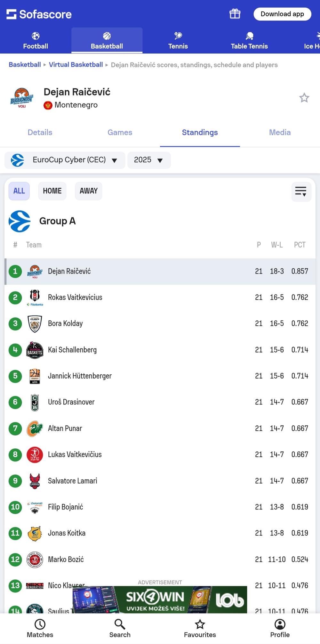Image resolution: width=320 pixels, height=644 pixels.
Task: Switch to the Media tab
Action: tap(280, 132)
